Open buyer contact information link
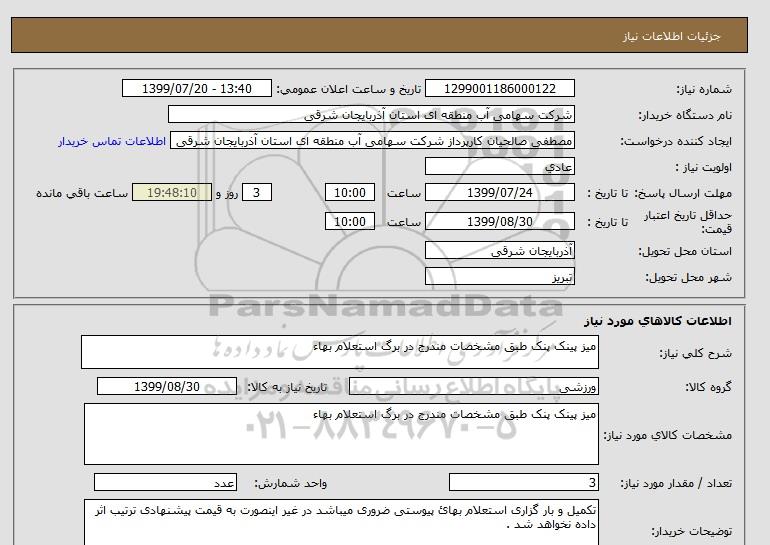770x545 pixels. point(112,141)
